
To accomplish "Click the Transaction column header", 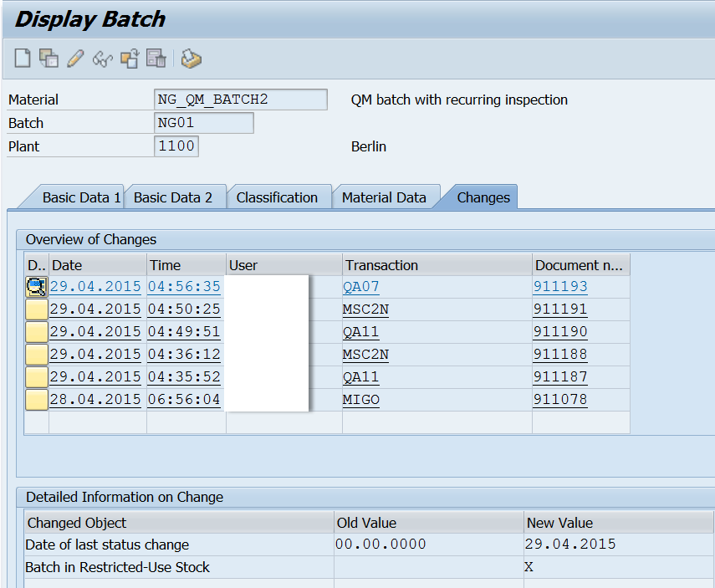I will pyautogui.click(x=381, y=265).
